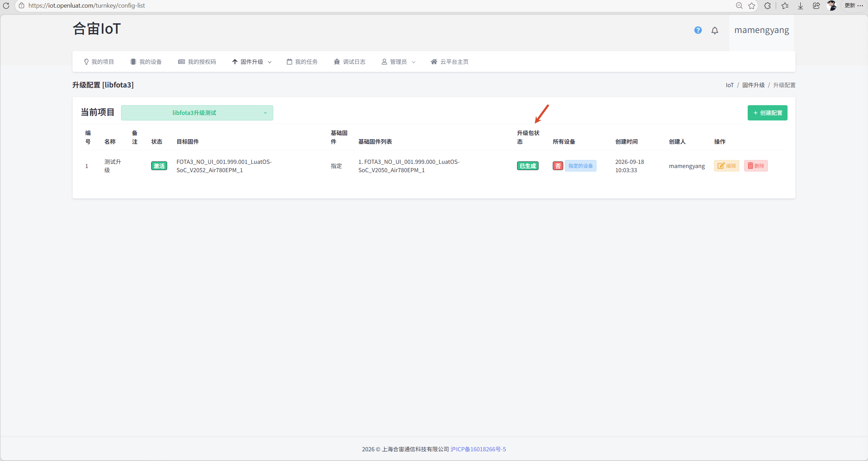Open 沪ICP备16018266号-5 footer link
Image resolution: width=868 pixels, height=461 pixels.
478,449
